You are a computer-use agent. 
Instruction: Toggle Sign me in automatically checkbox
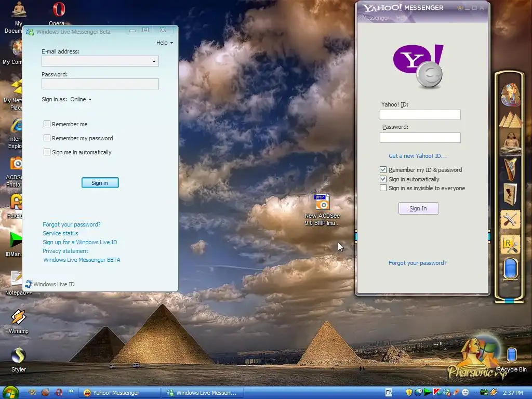tap(47, 152)
